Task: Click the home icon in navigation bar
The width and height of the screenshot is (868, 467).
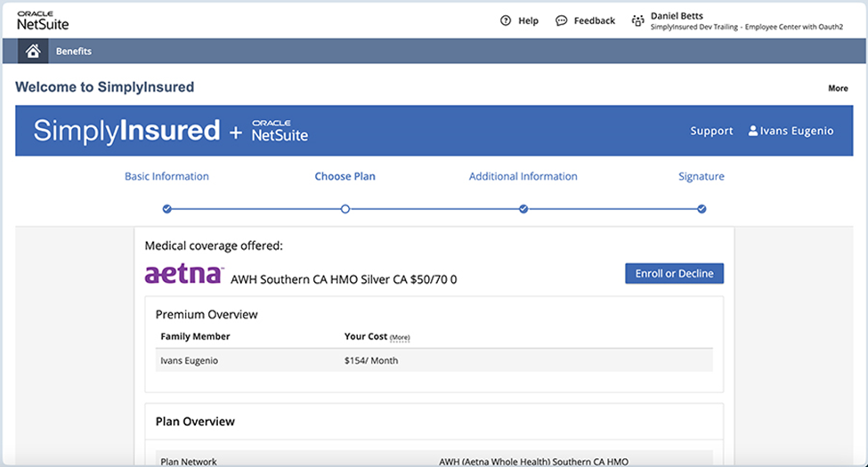Action: coord(33,52)
